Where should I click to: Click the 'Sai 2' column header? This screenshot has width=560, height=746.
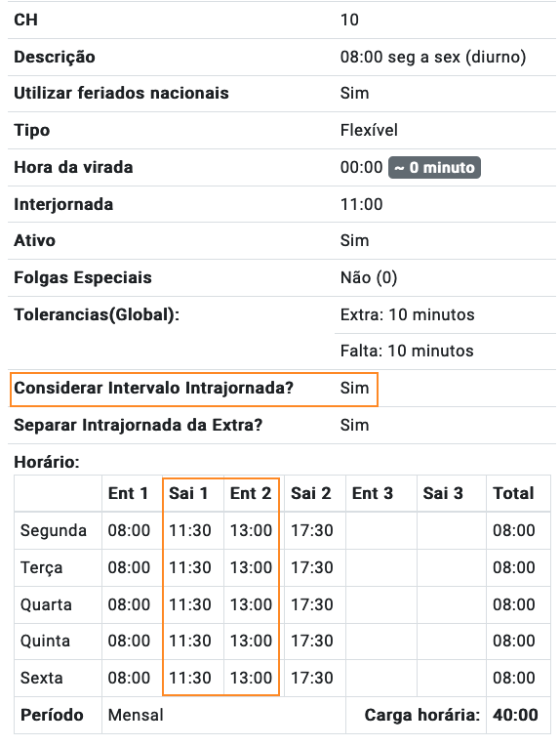tap(311, 493)
